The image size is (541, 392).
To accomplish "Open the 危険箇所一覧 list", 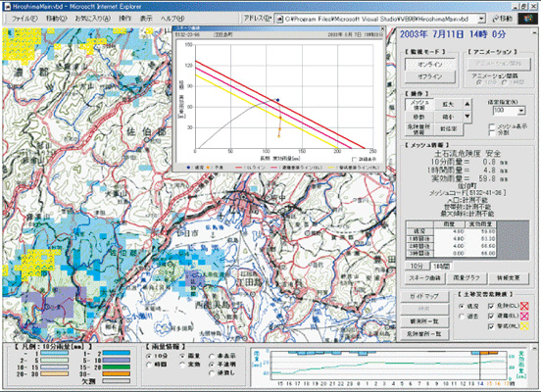I will tap(424, 333).
